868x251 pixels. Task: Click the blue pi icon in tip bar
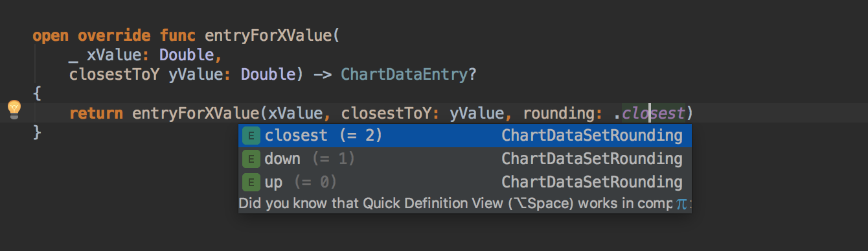(x=681, y=204)
